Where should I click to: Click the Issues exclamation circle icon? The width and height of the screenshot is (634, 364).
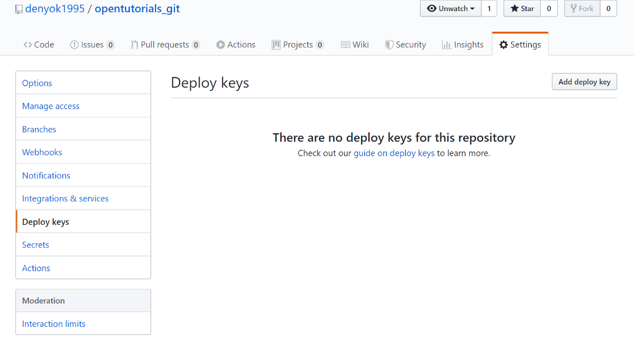point(75,45)
